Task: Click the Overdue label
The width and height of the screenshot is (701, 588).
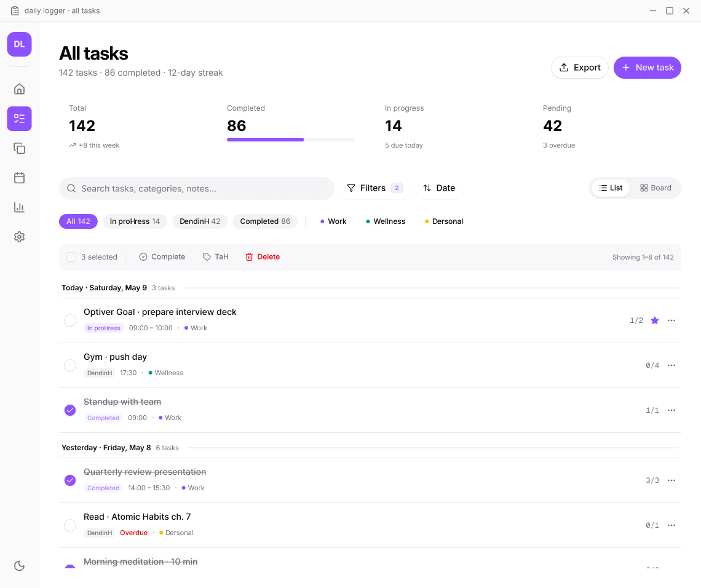Action: [x=133, y=533]
